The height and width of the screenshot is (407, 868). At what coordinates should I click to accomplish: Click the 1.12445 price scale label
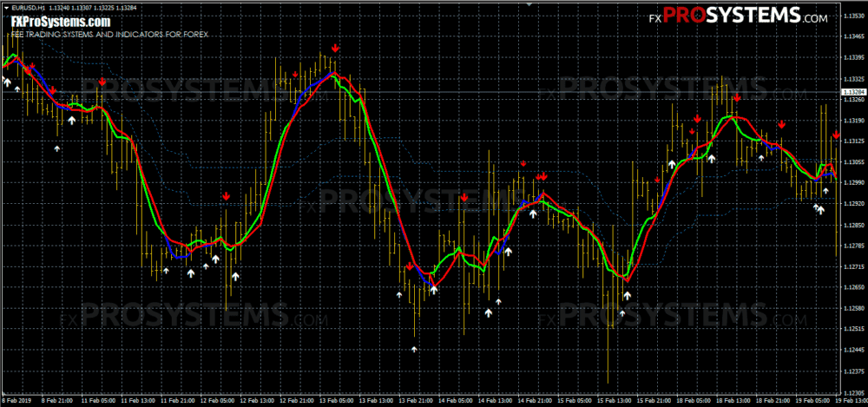(x=852, y=351)
